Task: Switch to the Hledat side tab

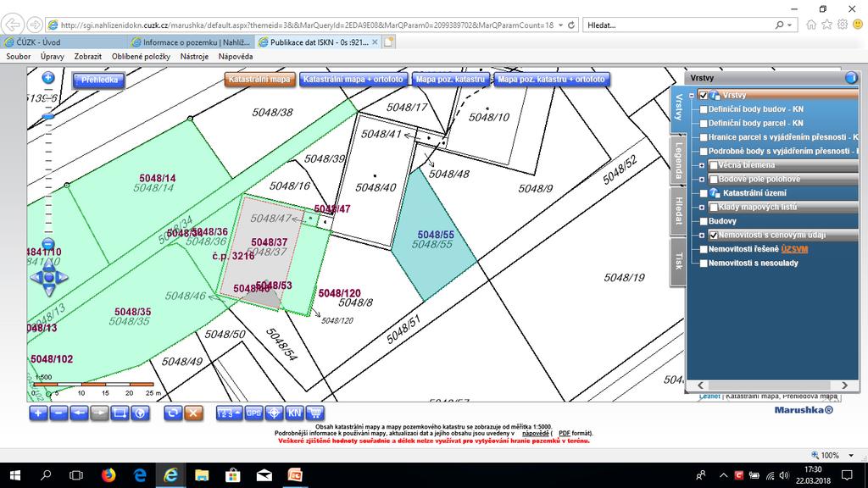Action: click(x=679, y=210)
